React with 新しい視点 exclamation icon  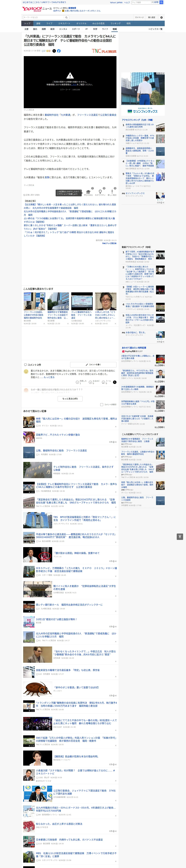tap(112, 192)
